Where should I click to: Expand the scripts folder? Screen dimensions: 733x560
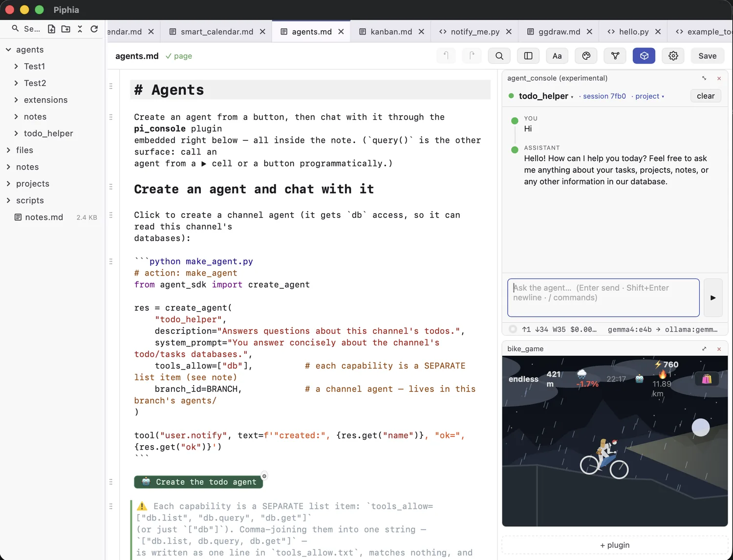click(8, 200)
